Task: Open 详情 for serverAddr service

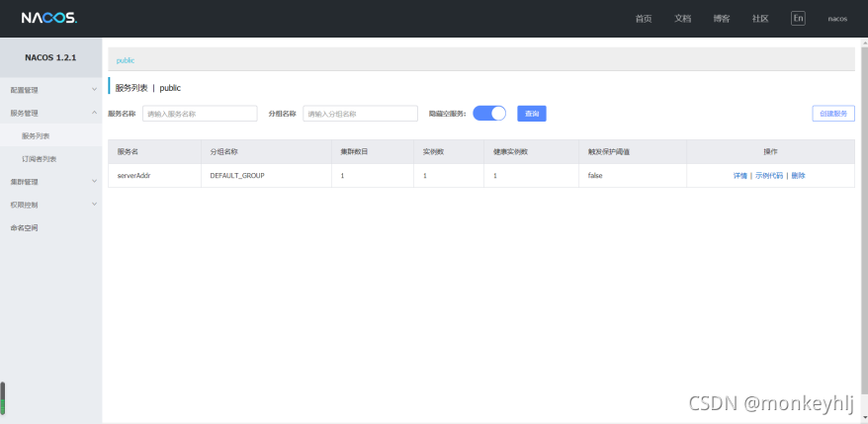Action: [x=740, y=176]
